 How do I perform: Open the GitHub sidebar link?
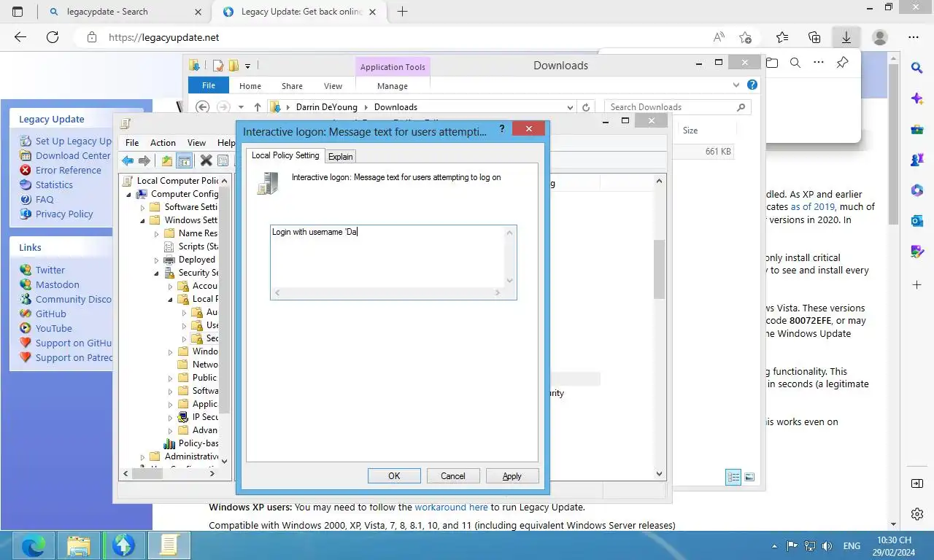coord(51,314)
